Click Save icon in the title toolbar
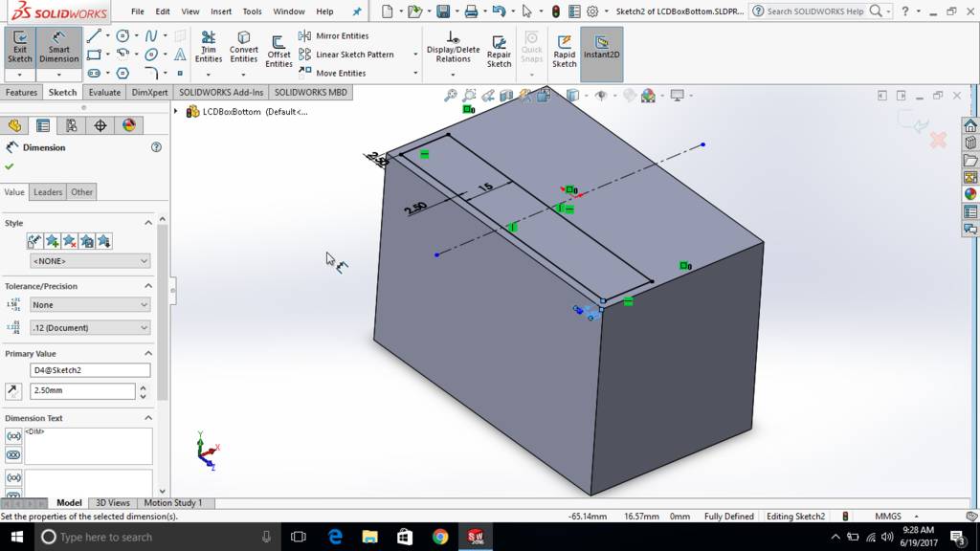The height and width of the screenshot is (551, 980). click(442, 11)
